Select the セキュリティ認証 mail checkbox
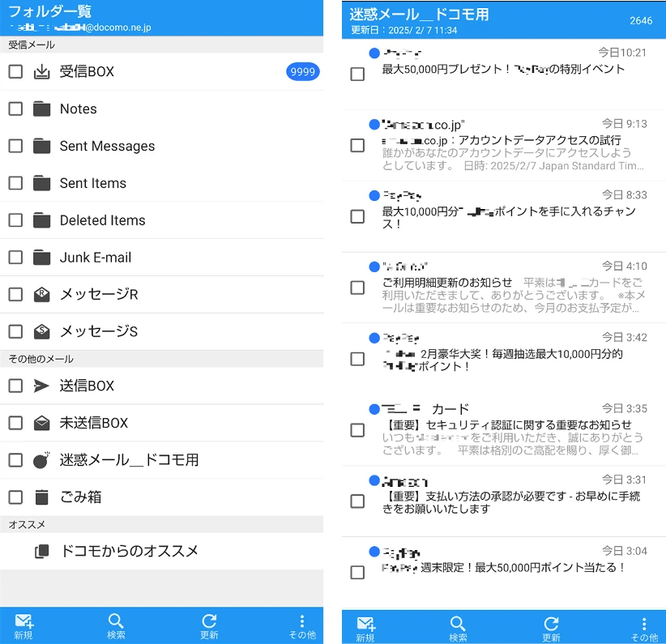This screenshot has width=666, height=644. click(x=357, y=430)
